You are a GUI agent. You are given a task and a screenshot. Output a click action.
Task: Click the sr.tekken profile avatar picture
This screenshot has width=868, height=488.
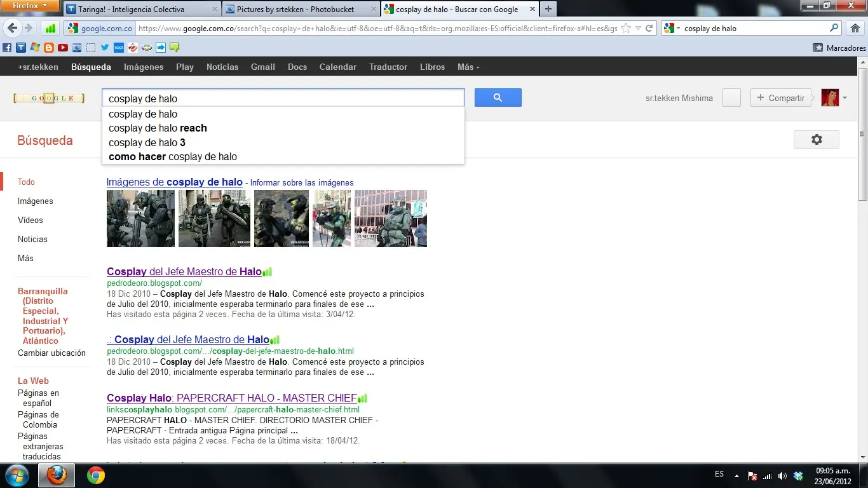pyautogui.click(x=830, y=98)
